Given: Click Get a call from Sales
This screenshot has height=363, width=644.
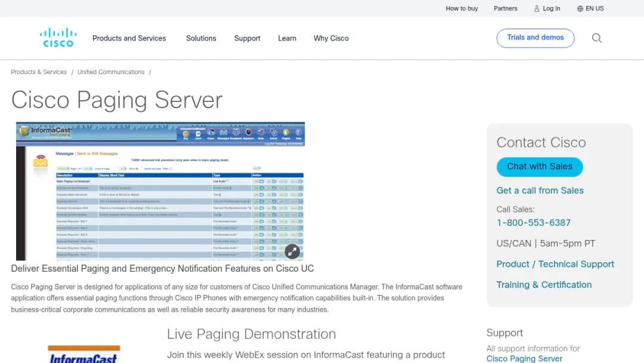Looking at the screenshot, I should click(540, 190).
